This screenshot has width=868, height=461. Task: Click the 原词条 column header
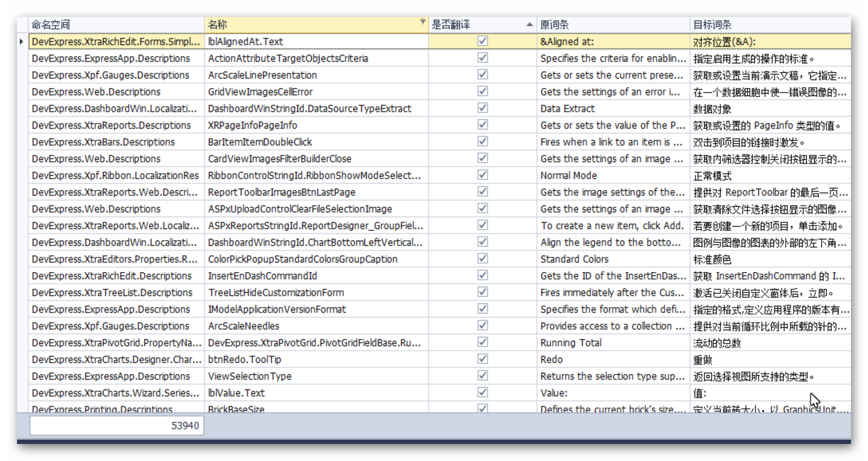click(x=613, y=24)
